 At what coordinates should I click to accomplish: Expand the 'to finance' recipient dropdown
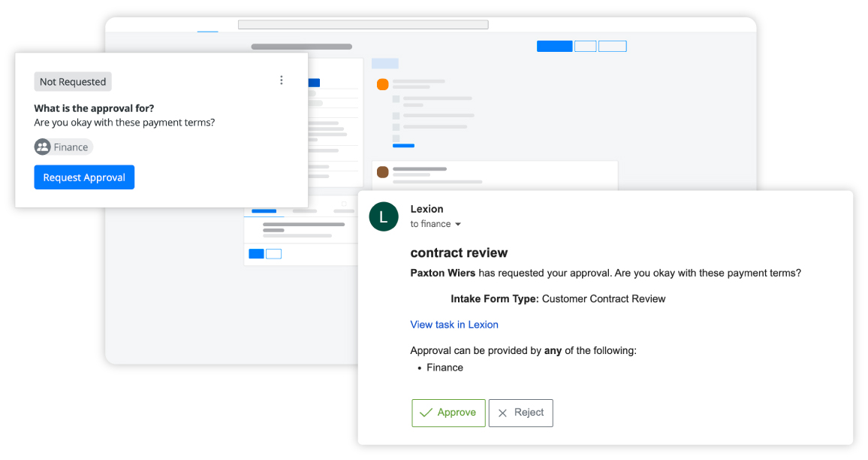(435, 224)
